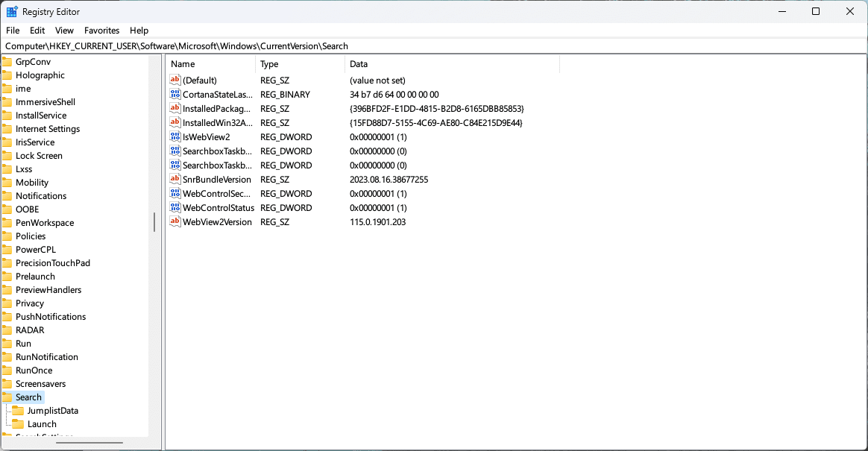Click the Registry Editor app icon in title bar

coord(12,12)
